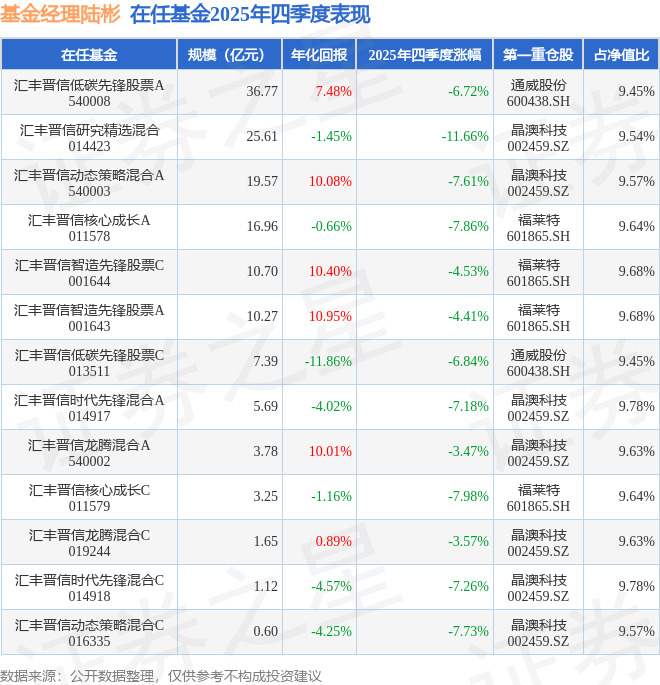Click the 在任基金 column header

[x=89, y=55]
